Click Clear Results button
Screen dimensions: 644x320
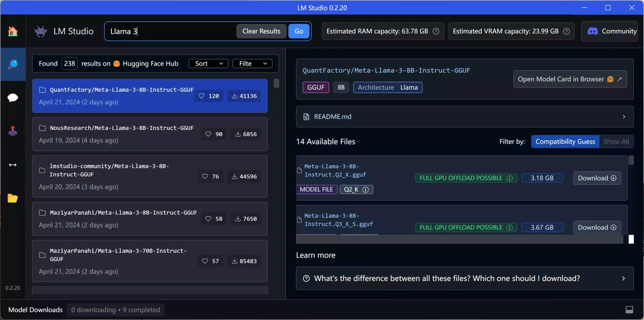click(x=261, y=31)
